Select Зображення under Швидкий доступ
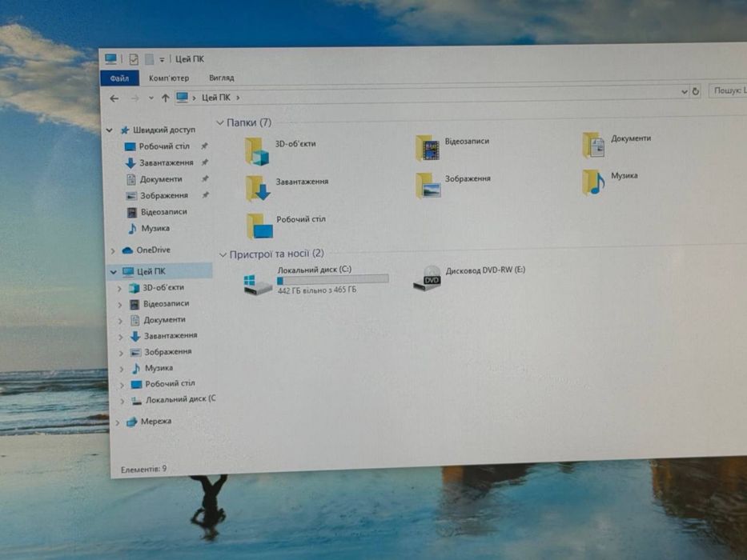 coord(157,196)
